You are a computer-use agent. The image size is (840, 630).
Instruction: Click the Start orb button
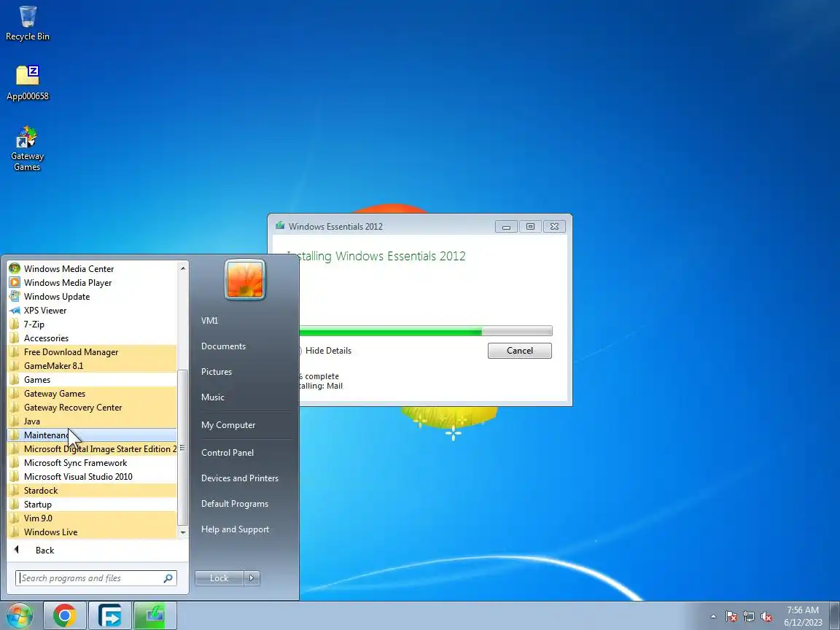tap(19, 615)
